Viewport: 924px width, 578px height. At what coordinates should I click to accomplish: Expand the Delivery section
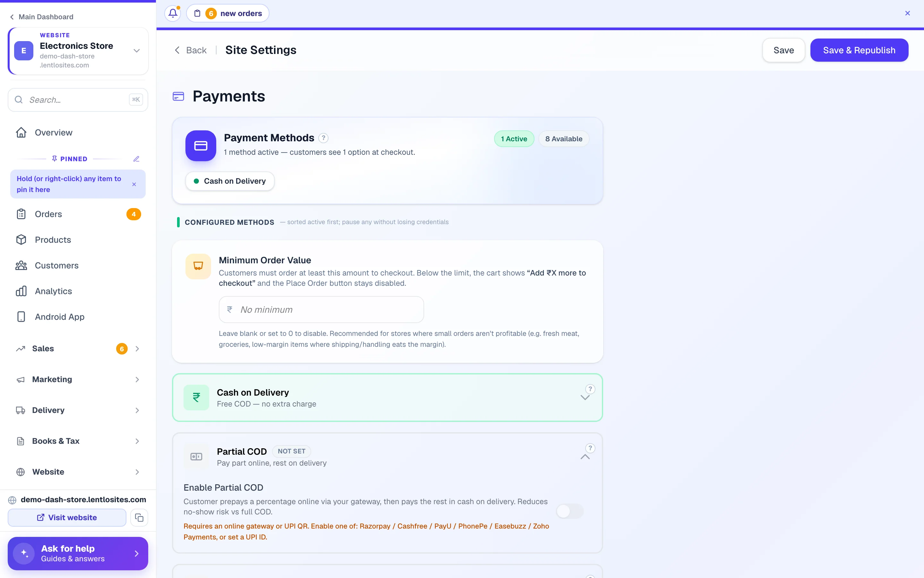tap(78, 410)
